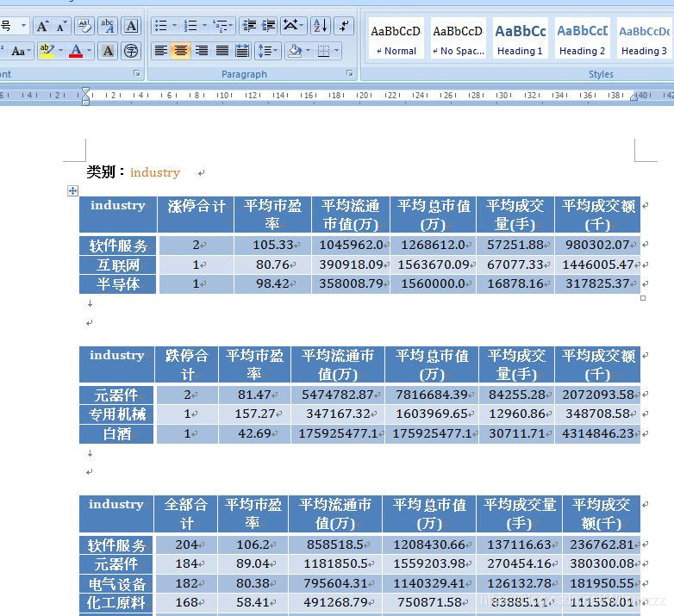674x616 pixels.
Task: Apply yellow text highlight color
Action: pos(47,51)
